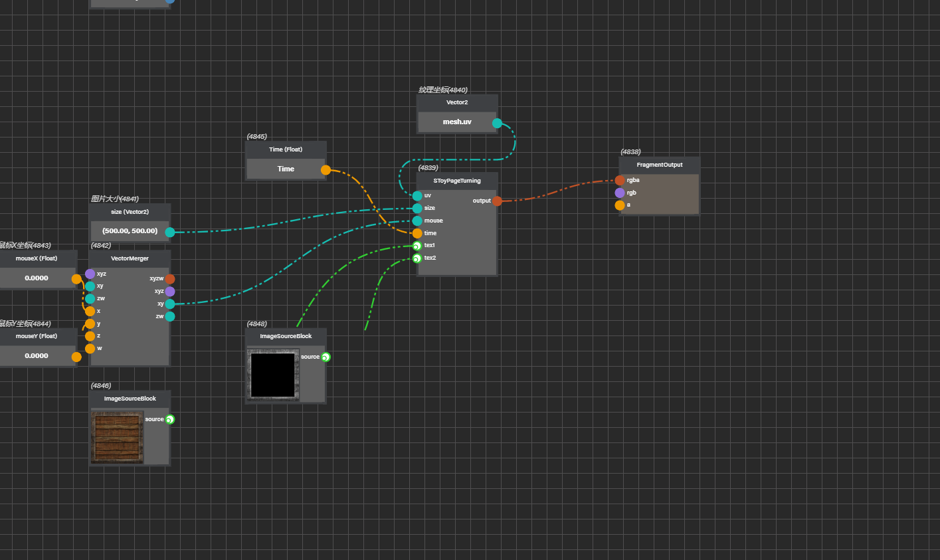Image resolution: width=940 pixels, height=560 pixels.
Task: Click the FragmentOutput rgba input port
Action: pos(620,180)
